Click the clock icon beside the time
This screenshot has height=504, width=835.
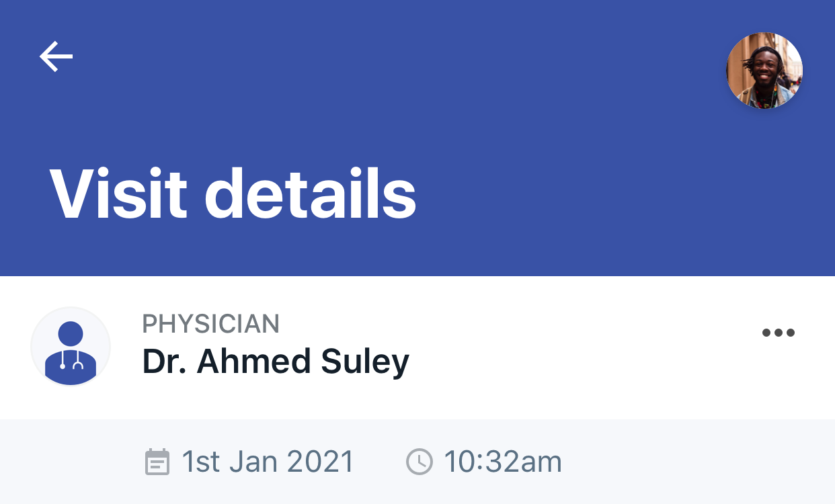pos(419,462)
